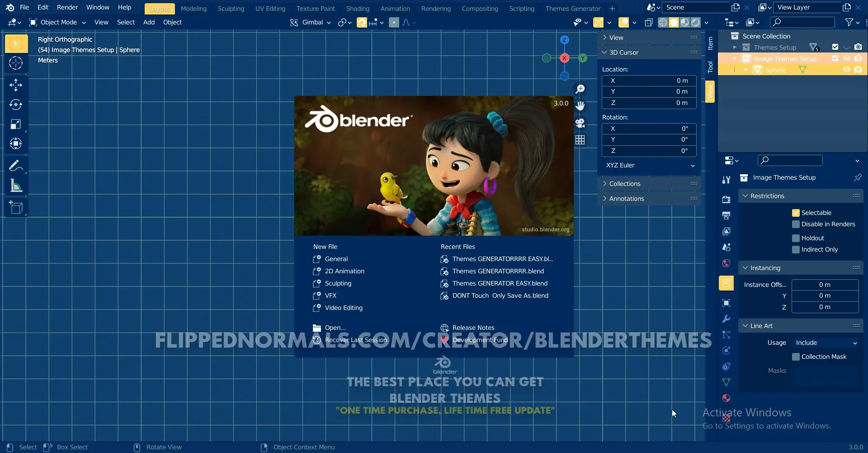Click Recover Last Session

(356, 340)
